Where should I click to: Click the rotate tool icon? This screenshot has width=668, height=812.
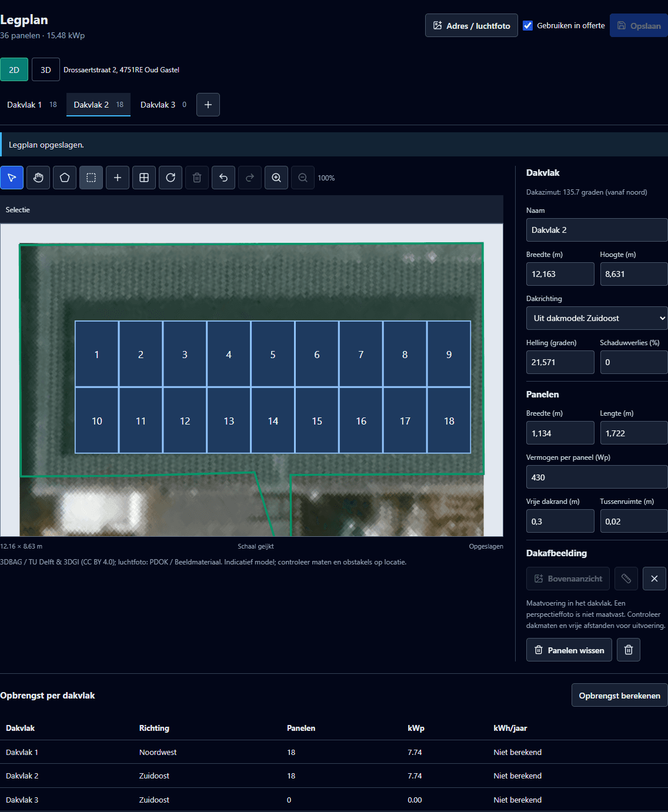(171, 178)
